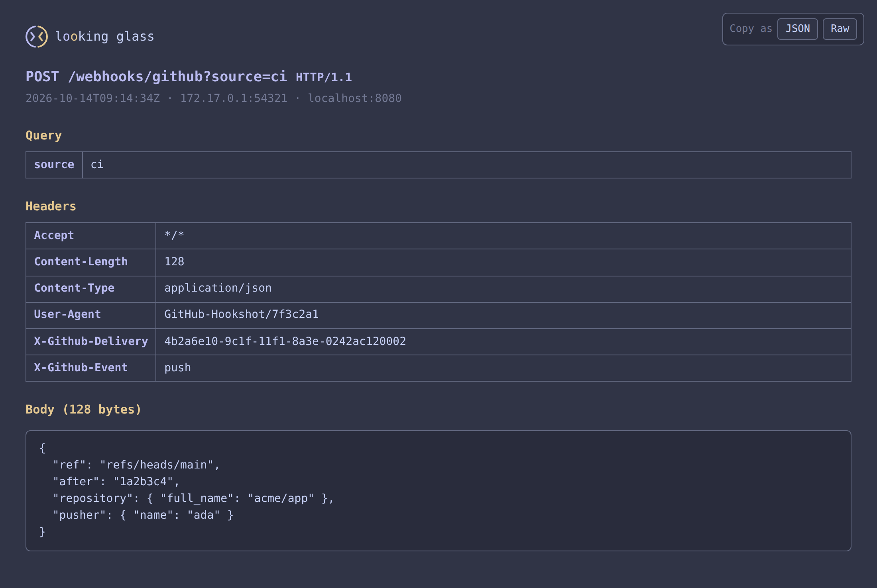The height and width of the screenshot is (588, 877).
Task: Click the timestamp 2026-10-14T09:14:34Z
Action: (93, 98)
